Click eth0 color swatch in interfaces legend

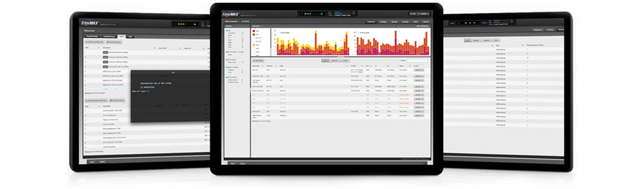pos(254,31)
